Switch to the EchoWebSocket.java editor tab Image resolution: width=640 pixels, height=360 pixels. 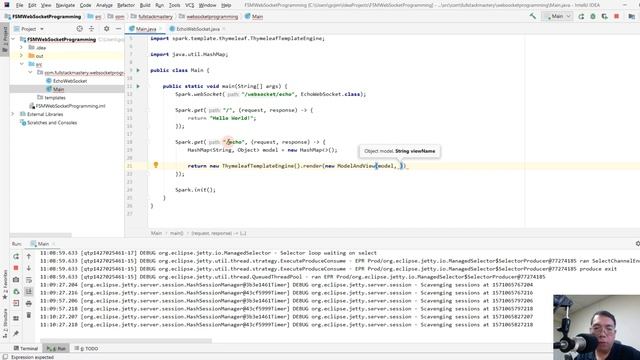click(x=198, y=29)
